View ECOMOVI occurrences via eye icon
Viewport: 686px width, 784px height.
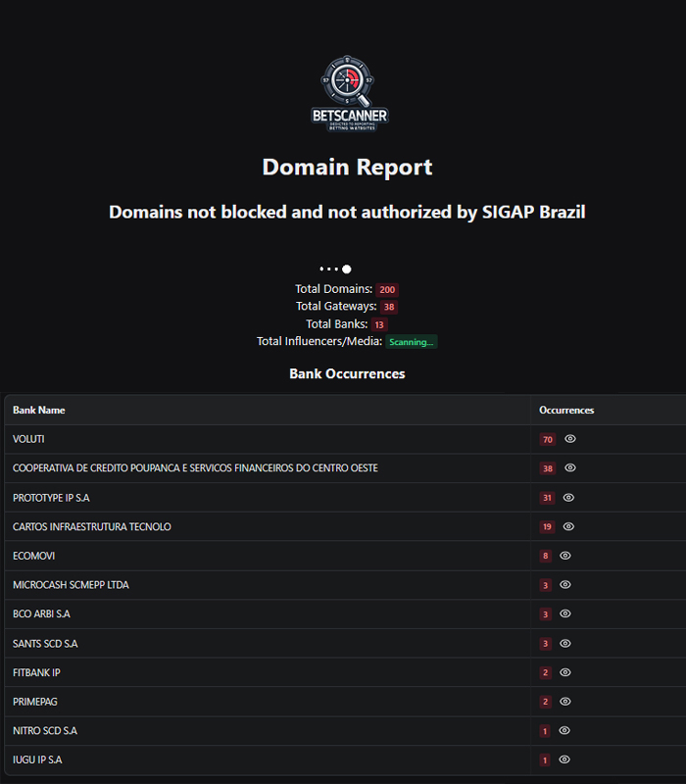click(x=565, y=556)
